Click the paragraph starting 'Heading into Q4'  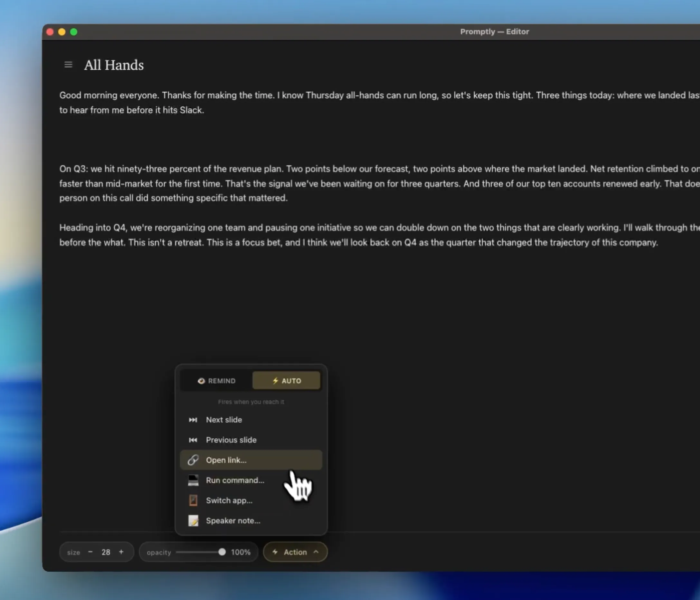tap(380, 235)
